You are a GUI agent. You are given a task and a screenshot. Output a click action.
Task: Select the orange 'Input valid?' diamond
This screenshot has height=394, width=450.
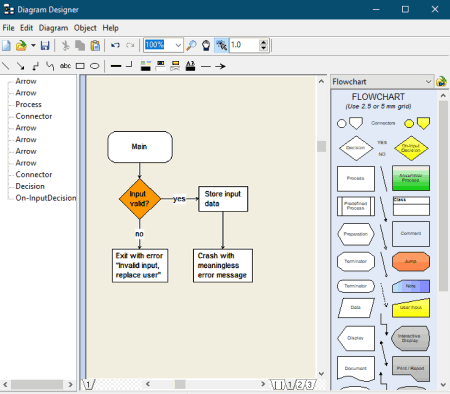coord(140,199)
